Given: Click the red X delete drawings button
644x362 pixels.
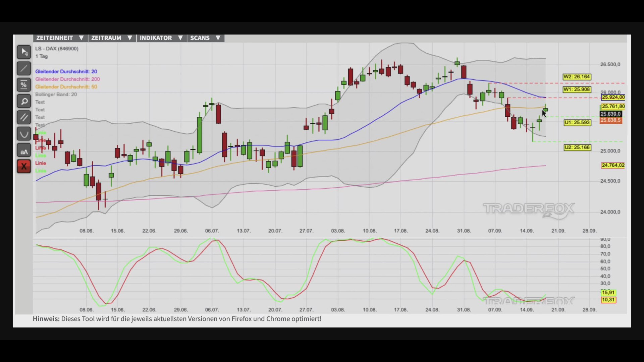Looking at the screenshot, I should click(24, 166).
